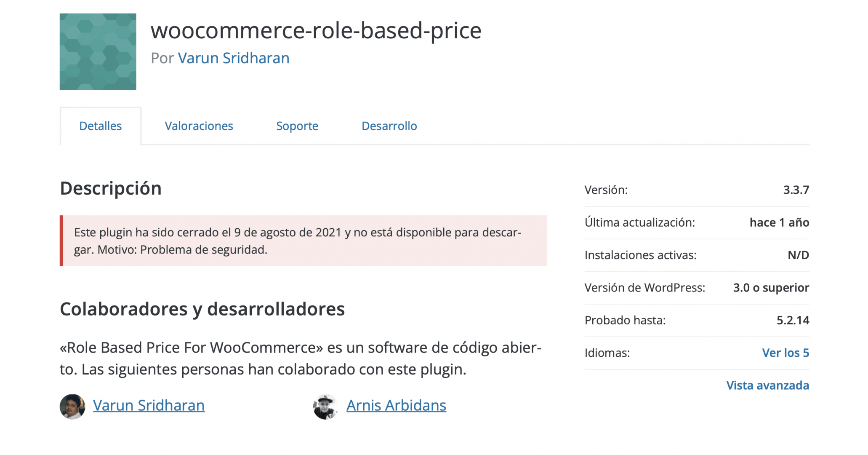
Task: Click the teal hexagon plugin icon
Action: click(98, 51)
